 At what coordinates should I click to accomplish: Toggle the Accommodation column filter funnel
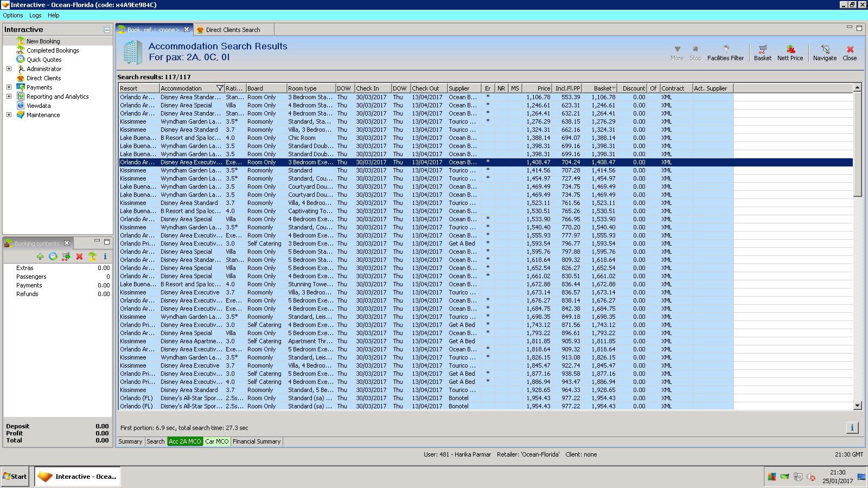pos(220,88)
